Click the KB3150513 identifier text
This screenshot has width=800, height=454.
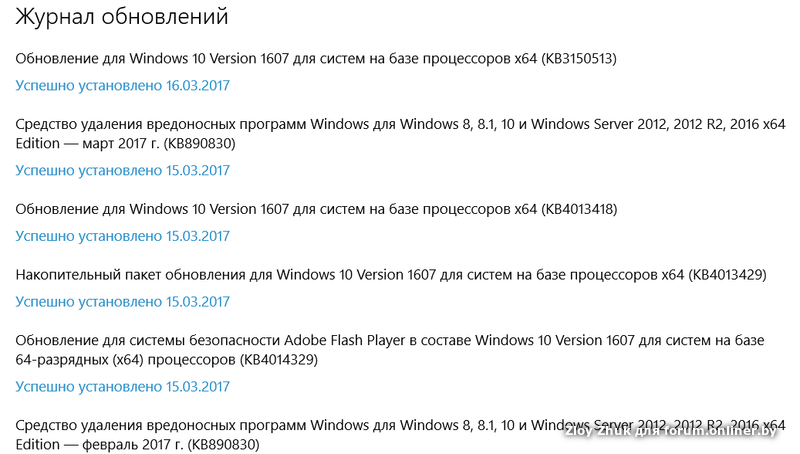click(579, 59)
